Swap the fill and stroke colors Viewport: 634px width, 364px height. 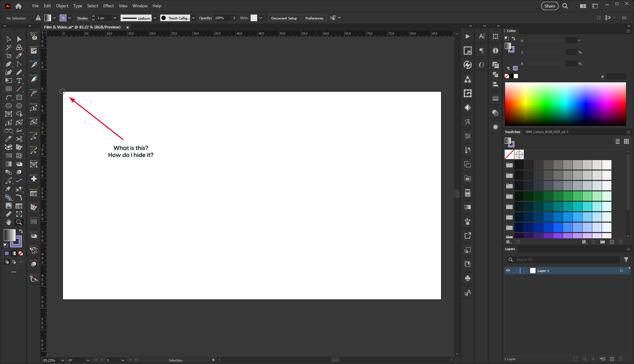[21, 231]
